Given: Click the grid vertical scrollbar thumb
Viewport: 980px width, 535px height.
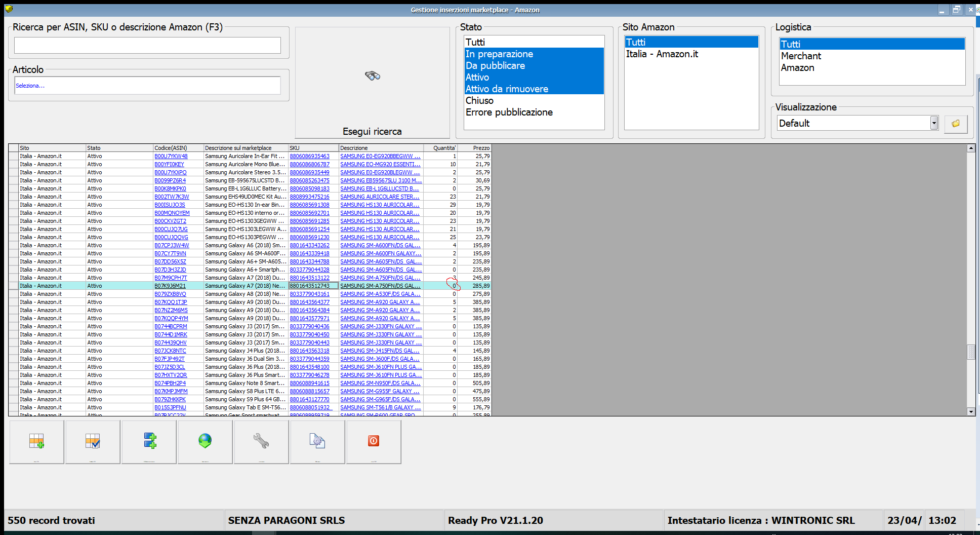Looking at the screenshot, I should [971, 352].
